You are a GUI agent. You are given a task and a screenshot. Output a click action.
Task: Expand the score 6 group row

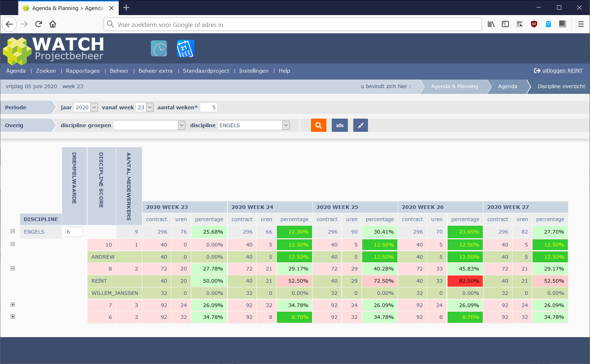[x=13, y=317]
